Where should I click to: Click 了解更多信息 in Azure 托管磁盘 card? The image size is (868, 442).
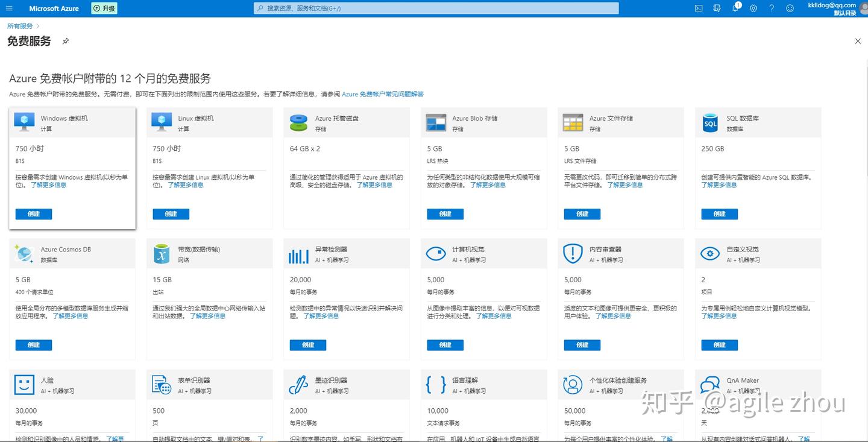[374, 185]
